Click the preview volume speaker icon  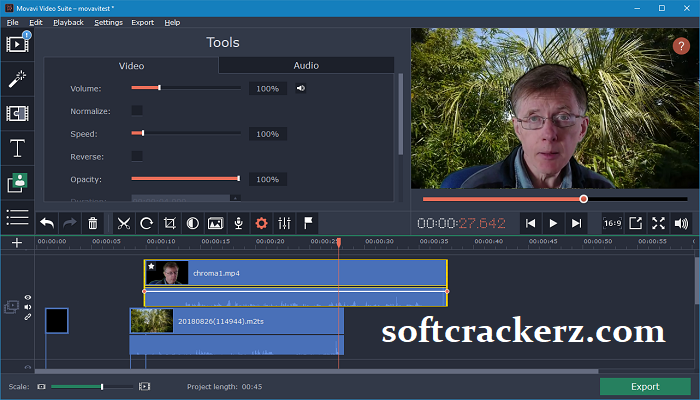coord(681,223)
